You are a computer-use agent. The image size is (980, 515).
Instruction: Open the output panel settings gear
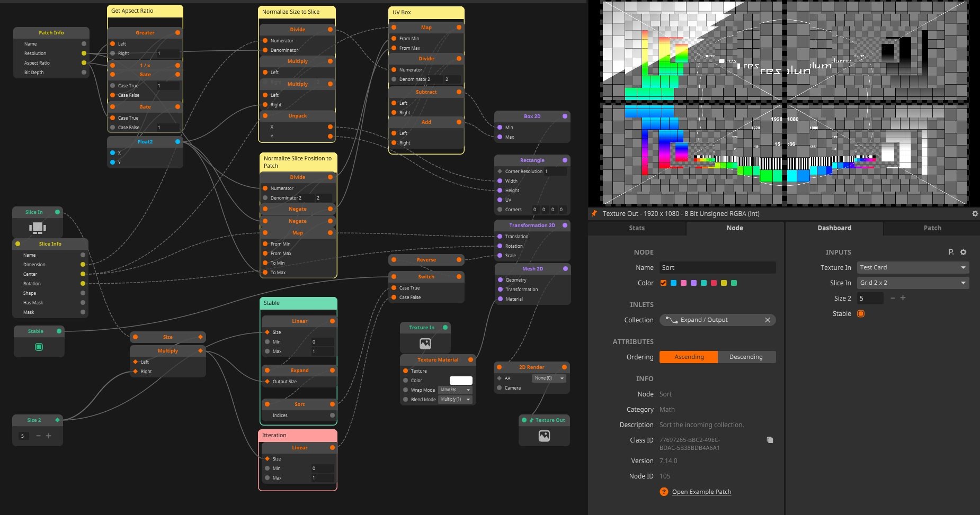coord(975,213)
